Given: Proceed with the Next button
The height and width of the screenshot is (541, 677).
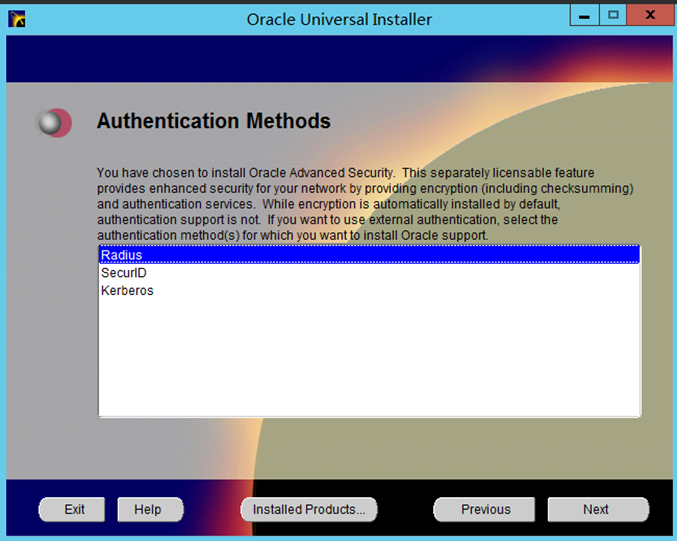Looking at the screenshot, I should (x=598, y=509).
